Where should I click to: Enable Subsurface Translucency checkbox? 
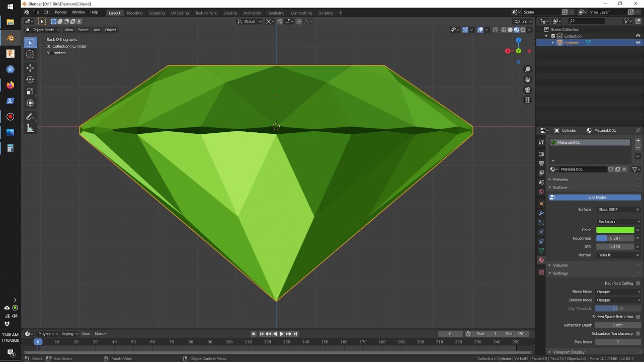coord(638,333)
